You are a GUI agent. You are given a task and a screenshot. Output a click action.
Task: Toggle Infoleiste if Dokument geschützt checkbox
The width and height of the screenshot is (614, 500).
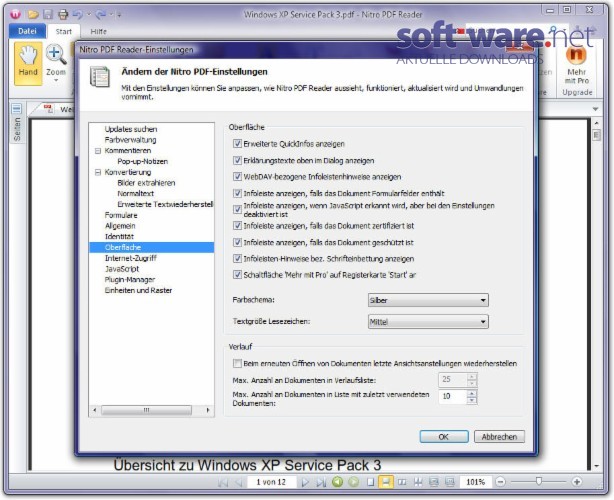tap(237, 242)
